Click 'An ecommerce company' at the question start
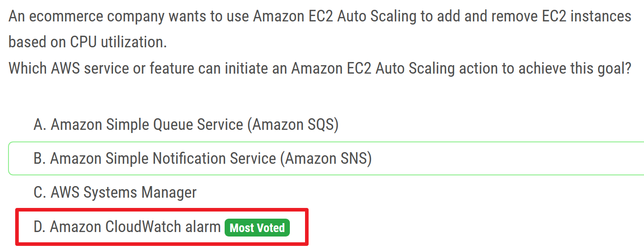 coord(86,17)
